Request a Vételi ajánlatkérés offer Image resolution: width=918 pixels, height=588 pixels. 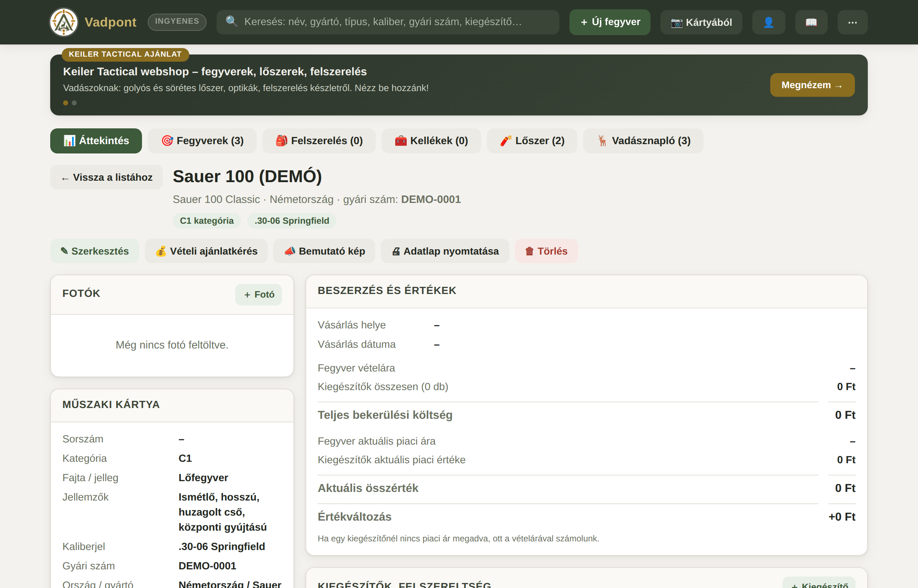(206, 251)
